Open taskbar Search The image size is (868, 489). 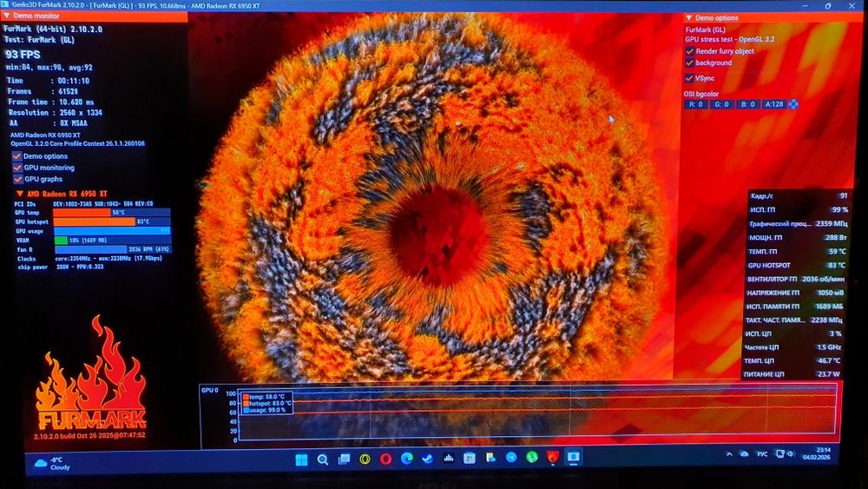pyautogui.click(x=323, y=459)
